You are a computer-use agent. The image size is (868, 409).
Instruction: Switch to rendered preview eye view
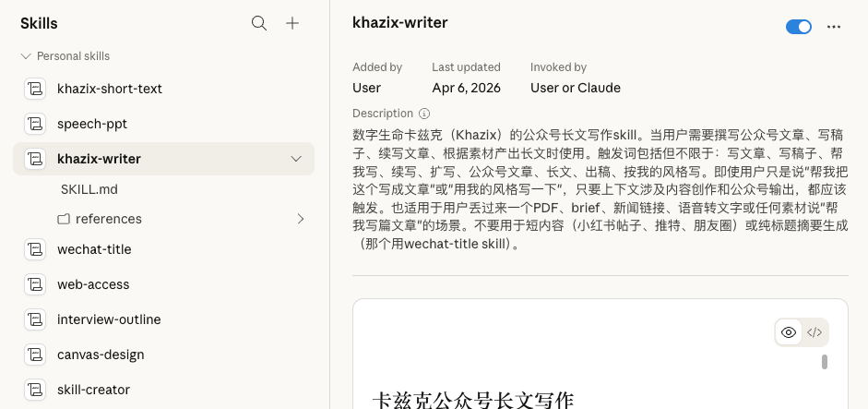pos(789,332)
